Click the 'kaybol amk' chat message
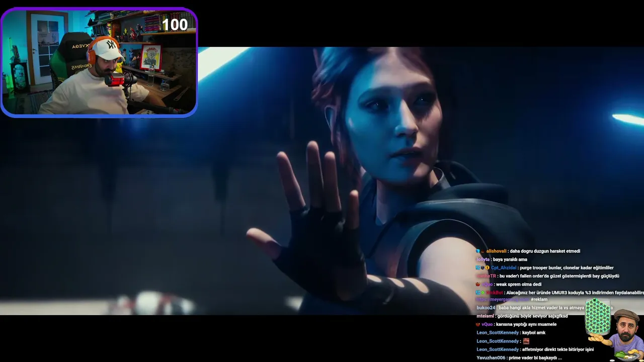Viewport: 644px width, 362px height. click(534, 333)
